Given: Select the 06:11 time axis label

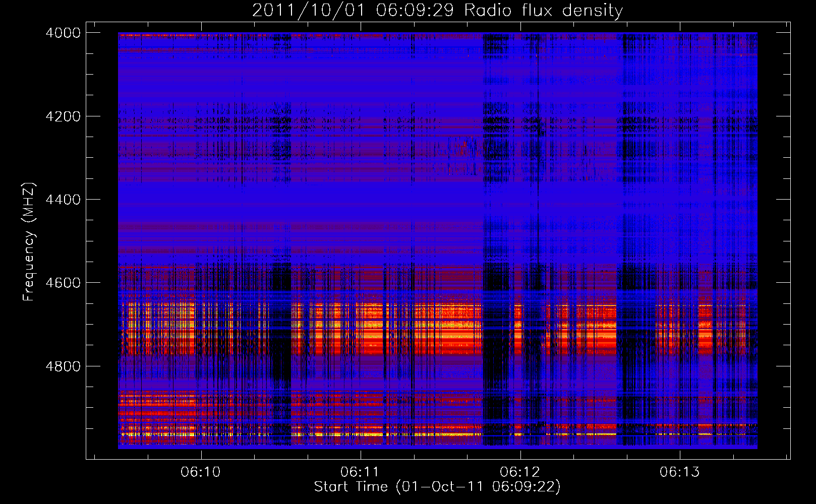Looking at the screenshot, I should point(360,472).
